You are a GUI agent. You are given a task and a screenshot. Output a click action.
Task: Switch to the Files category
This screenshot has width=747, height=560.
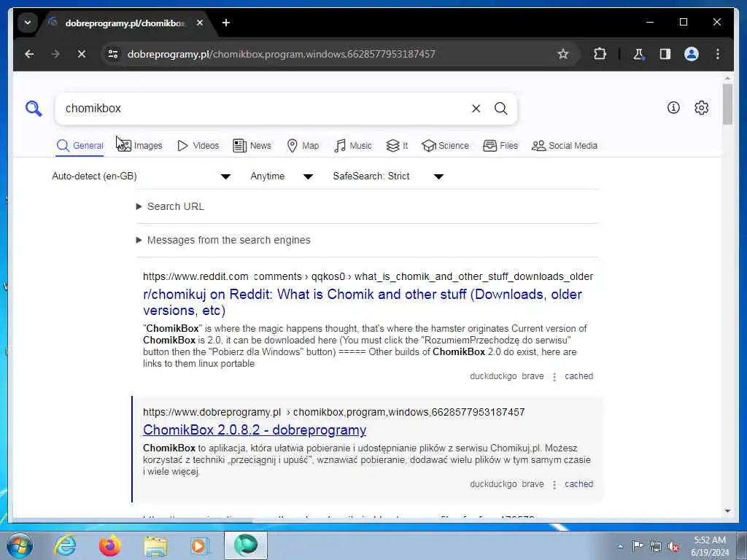(x=500, y=146)
